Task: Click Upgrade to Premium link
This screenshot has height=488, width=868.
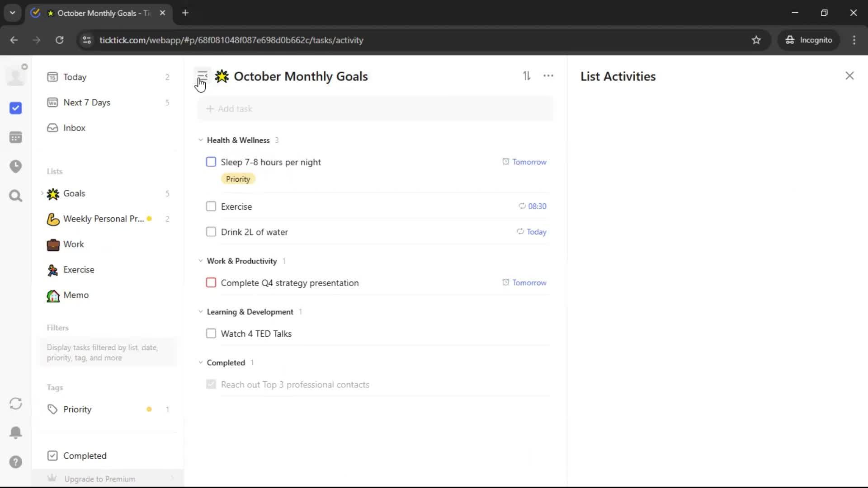Action: tap(99, 479)
